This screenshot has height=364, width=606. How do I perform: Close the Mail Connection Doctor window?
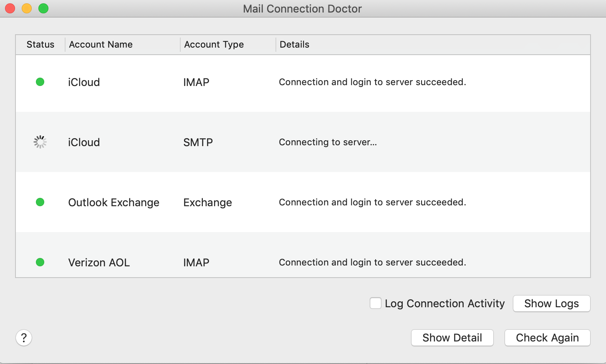[10, 8]
